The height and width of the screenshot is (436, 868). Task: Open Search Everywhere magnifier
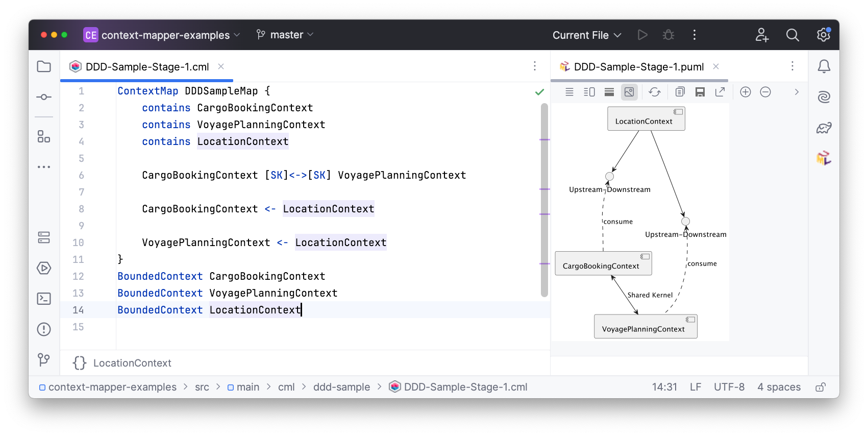[x=792, y=35]
